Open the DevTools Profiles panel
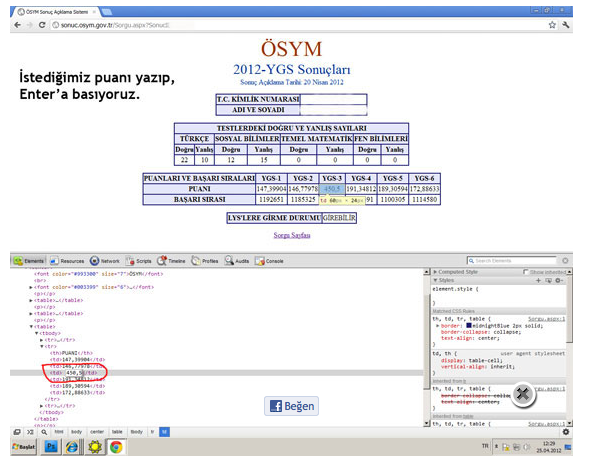 pos(205,261)
